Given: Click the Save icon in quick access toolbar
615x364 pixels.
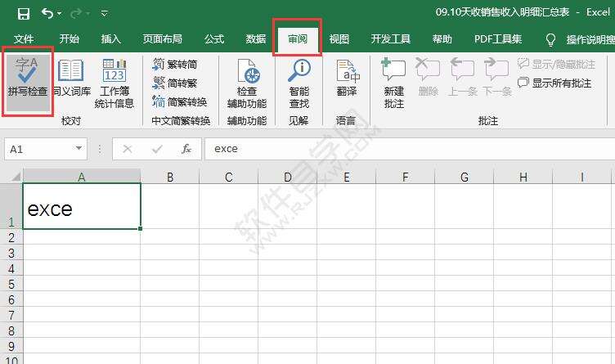Looking at the screenshot, I should point(24,14).
